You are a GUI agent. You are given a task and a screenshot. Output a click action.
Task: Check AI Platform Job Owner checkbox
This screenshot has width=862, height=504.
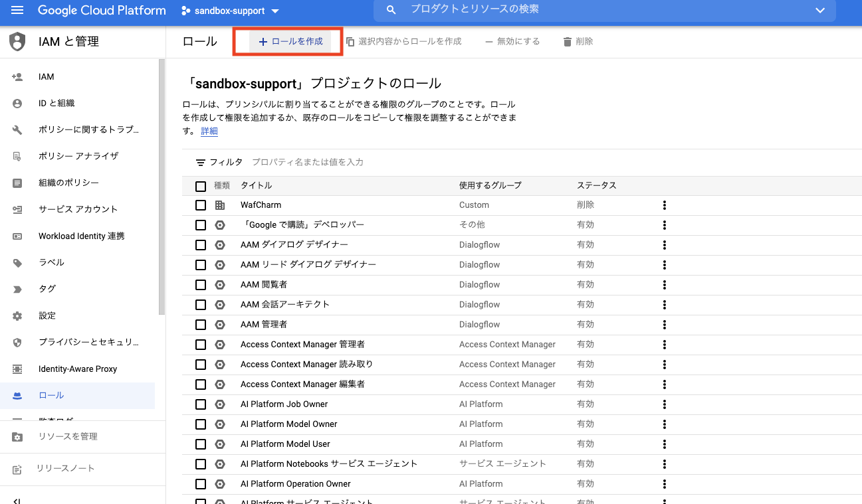pyautogui.click(x=201, y=404)
